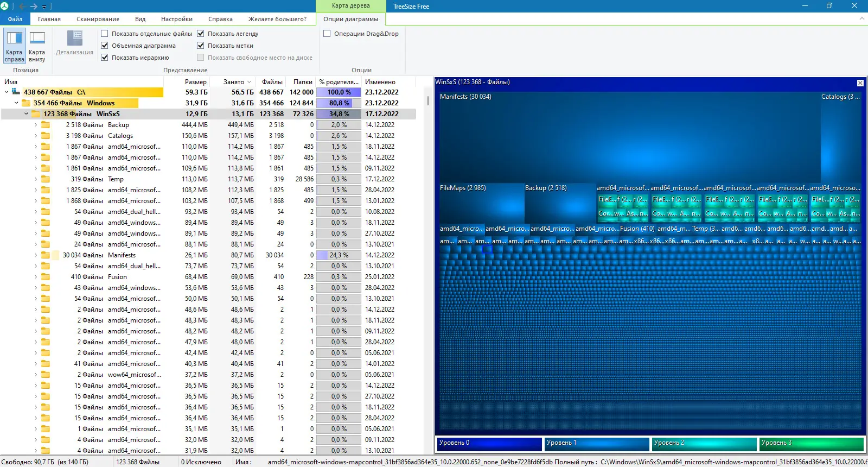
Task: Sort by the 'Изменено' column header
Action: click(x=380, y=82)
